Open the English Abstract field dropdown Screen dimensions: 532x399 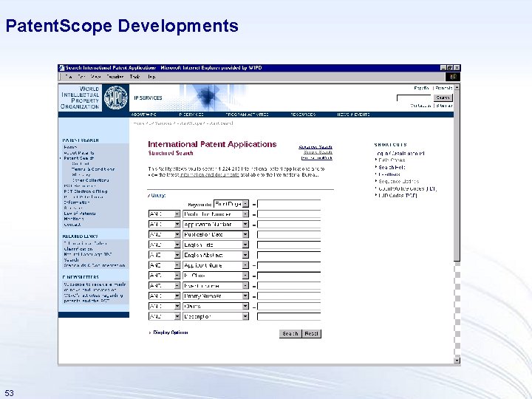click(x=216, y=255)
